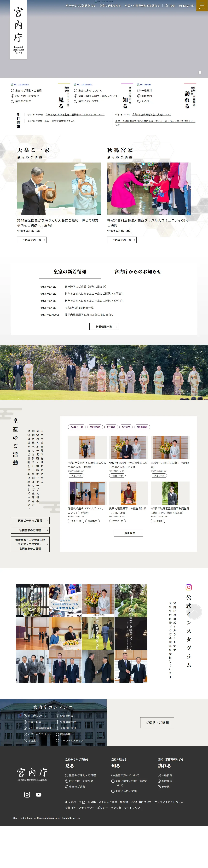Open 皇居・京都御所などを訪れる in the top navigation

pos(142,6)
